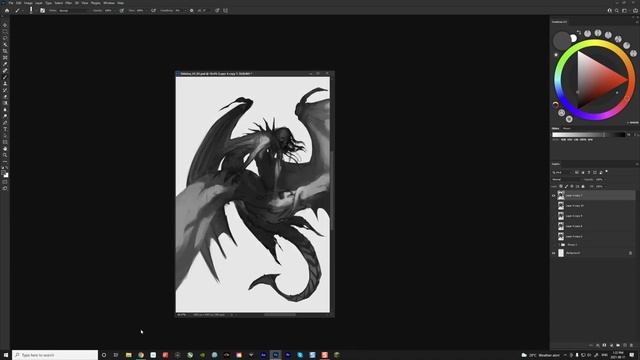Click Photoshop icon in taskbar
Image resolution: width=640 pixels, height=360 pixels.
(x=276, y=355)
